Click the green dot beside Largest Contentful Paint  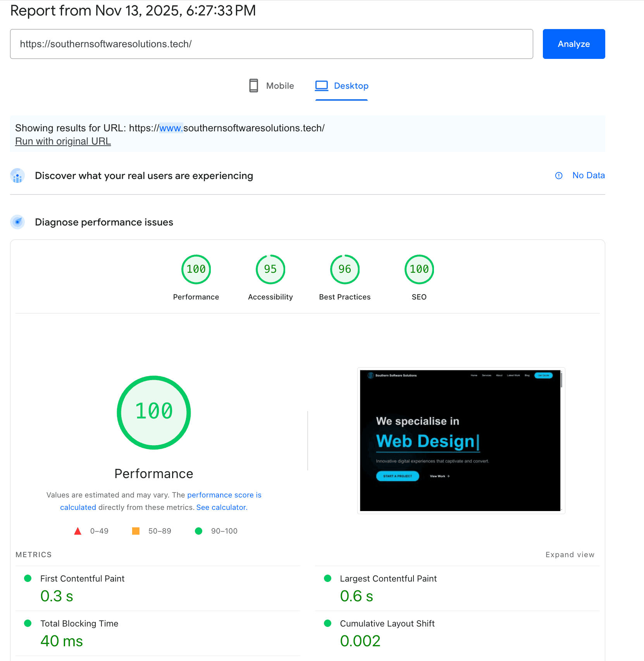(x=327, y=578)
